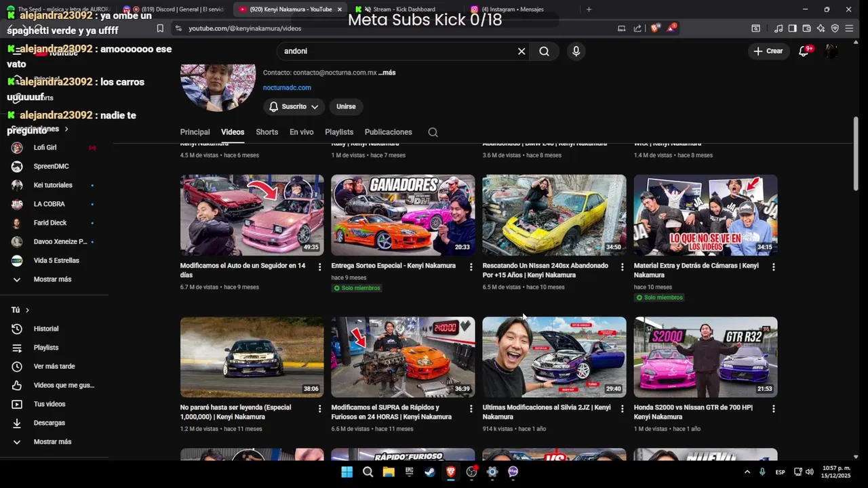This screenshot has height=488, width=868.
Task: Open the Brave playlist music note icon
Action: pos(778,28)
